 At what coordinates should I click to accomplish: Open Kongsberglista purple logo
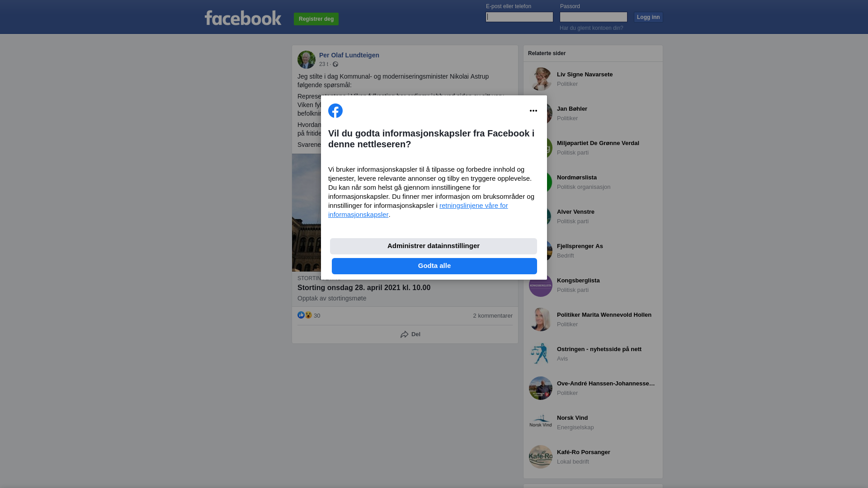pos(541,286)
